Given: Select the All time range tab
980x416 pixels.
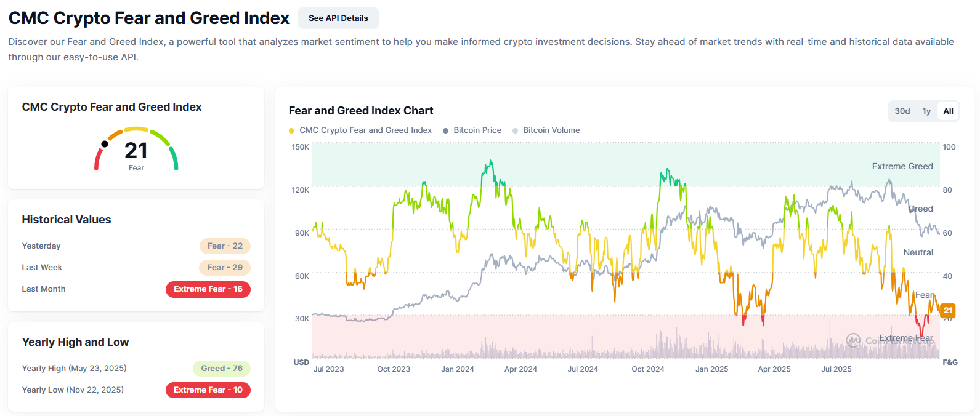Looking at the screenshot, I should click(948, 111).
